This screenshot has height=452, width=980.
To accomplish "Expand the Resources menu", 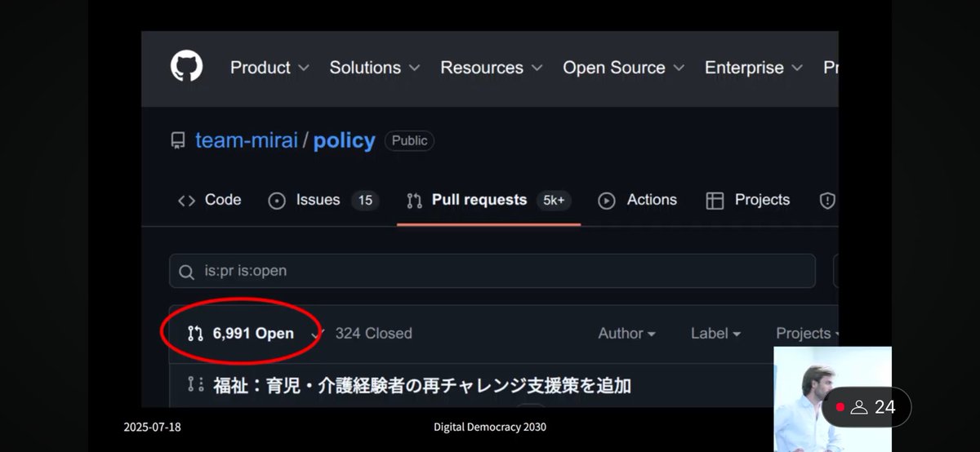I will (492, 68).
